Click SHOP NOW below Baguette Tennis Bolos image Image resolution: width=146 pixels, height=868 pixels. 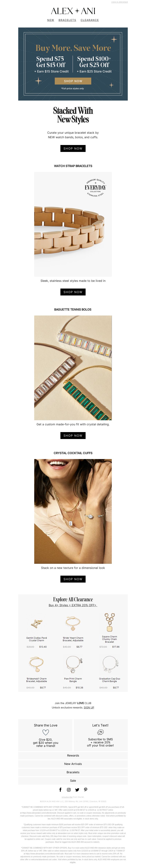click(73, 435)
